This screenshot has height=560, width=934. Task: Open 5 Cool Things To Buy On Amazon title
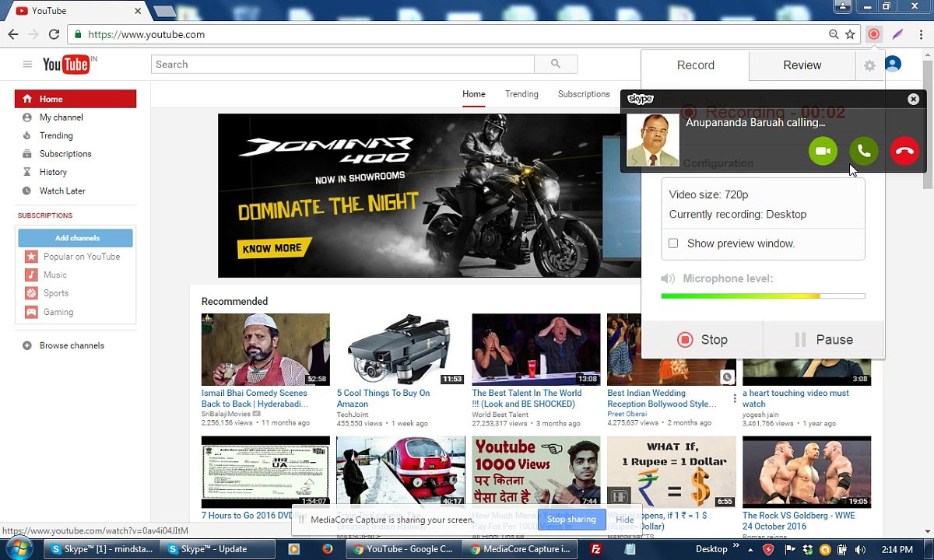[383, 398]
